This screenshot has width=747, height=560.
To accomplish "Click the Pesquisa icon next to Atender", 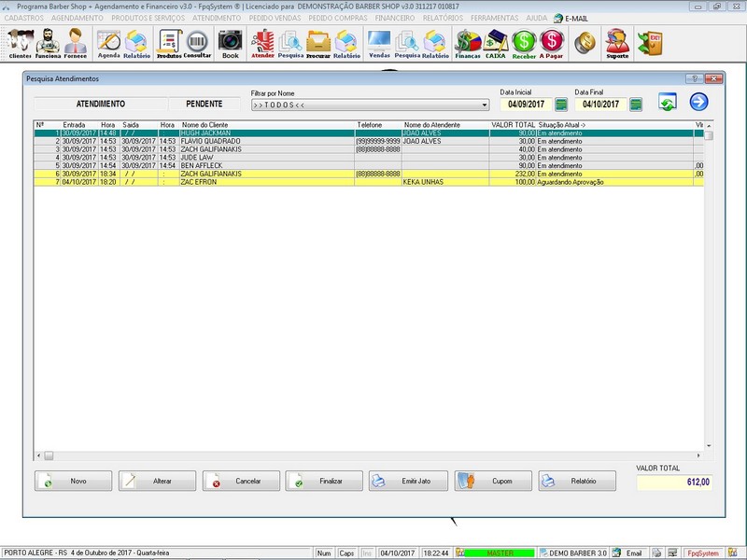I will (290, 43).
